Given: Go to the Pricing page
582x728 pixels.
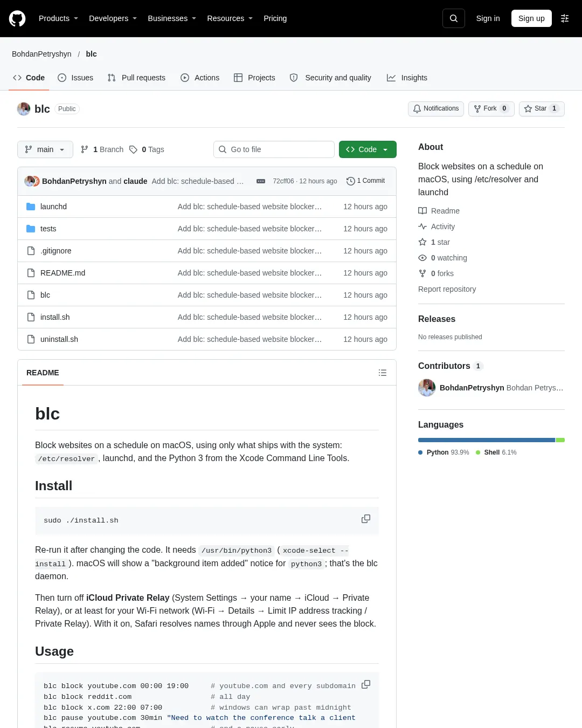Looking at the screenshot, I should click(x=275, y=18).
